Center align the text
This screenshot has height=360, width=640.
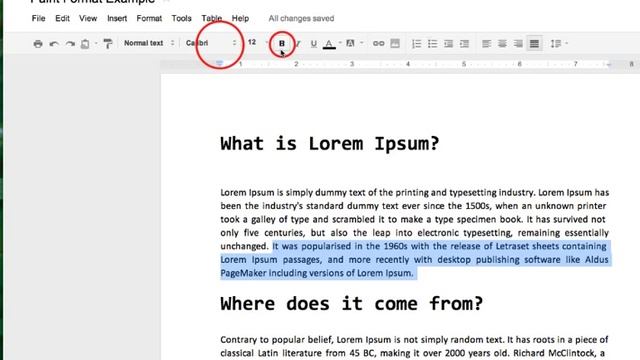click(x=502, y=43)
